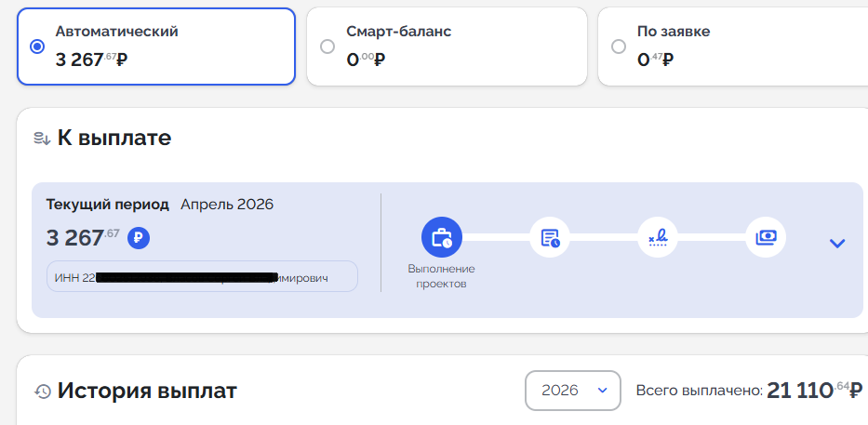Click the banknote payout step icon
Screen dimensions: 868x425
[x=766, y=238]
